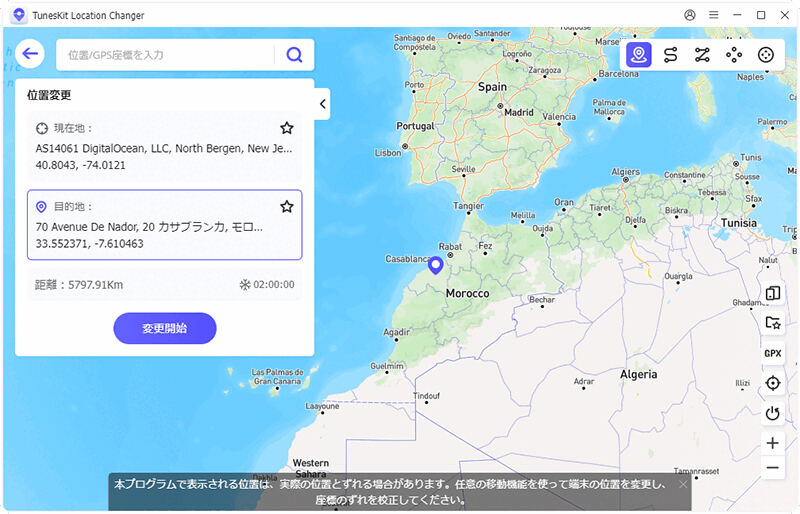The height and width of the screenshot is (514, 800).
Task: Open the hamburger menu in title bar
Action: pos(713,15)
